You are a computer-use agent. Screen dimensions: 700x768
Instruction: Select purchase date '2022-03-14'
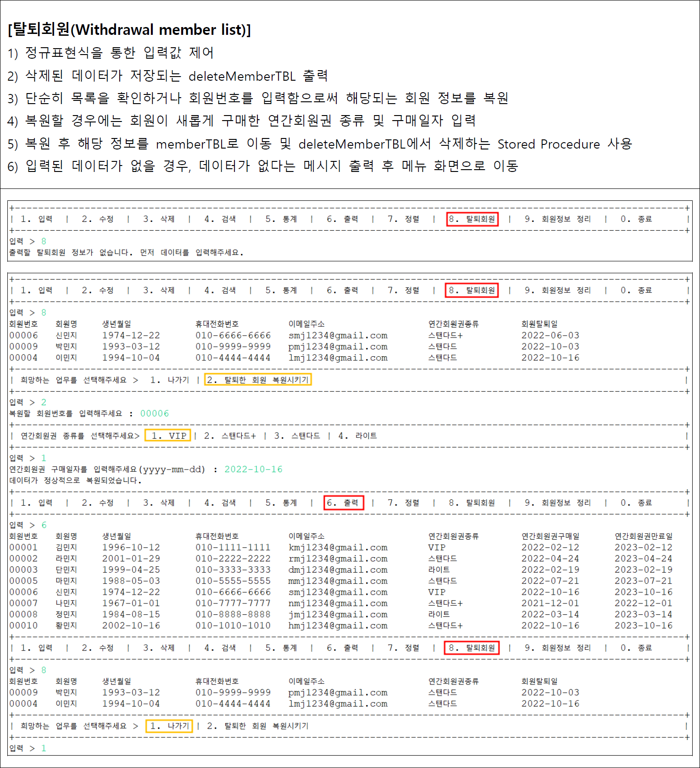550,614
